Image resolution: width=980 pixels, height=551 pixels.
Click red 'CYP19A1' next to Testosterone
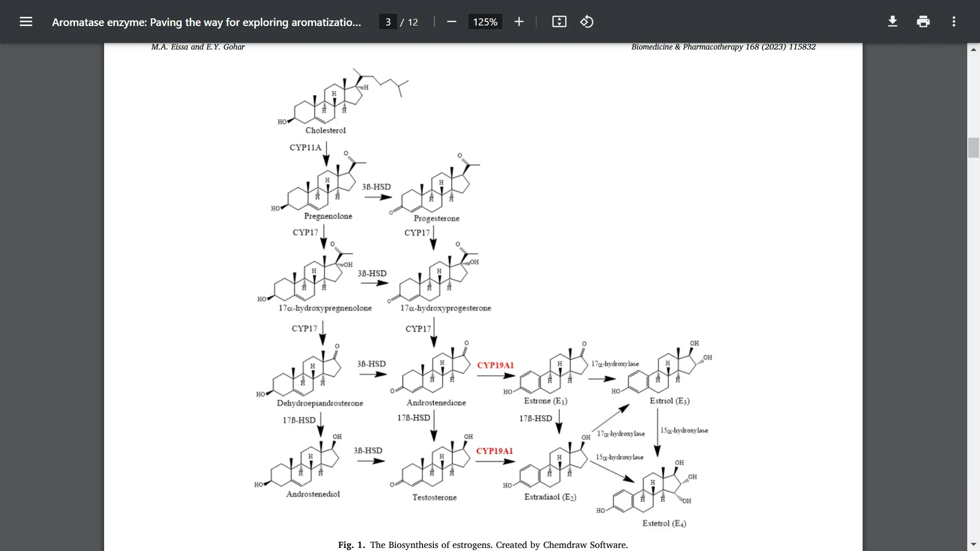pos(494,451)
